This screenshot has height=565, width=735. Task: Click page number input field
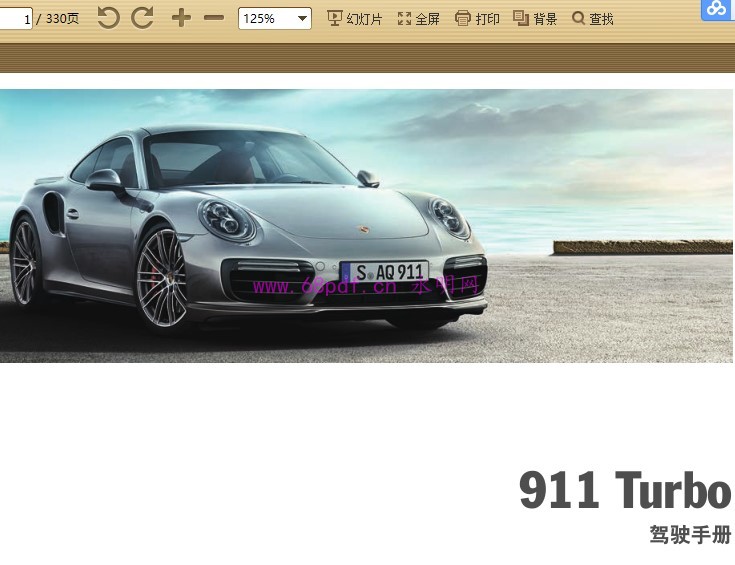15,19
